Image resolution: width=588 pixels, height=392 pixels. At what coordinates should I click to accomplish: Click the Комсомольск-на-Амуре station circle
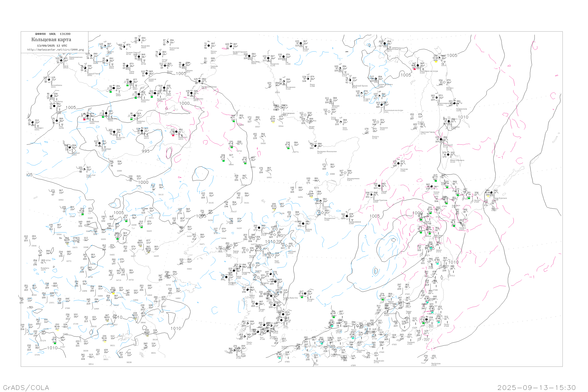pyautogui.click(x=381, y=105)
